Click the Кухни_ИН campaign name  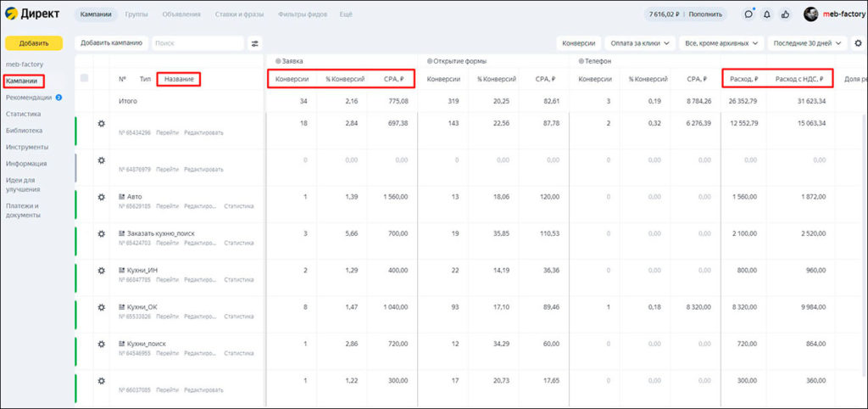point(142,271)
